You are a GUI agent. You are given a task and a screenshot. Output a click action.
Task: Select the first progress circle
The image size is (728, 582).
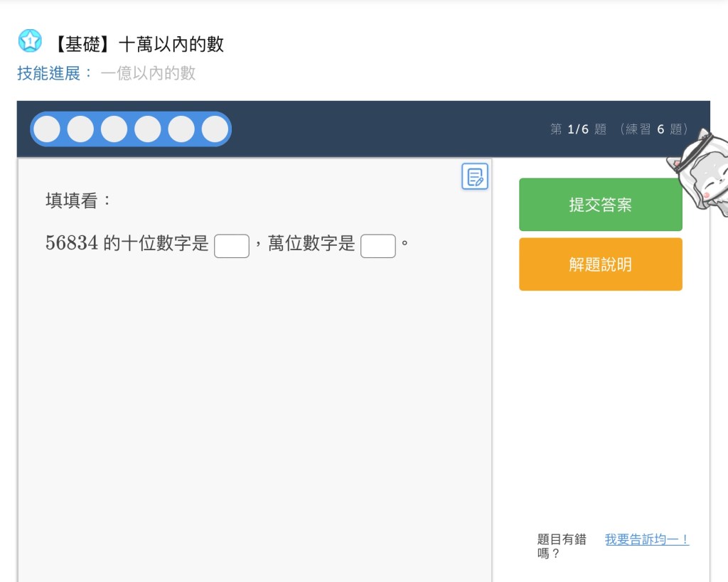pyautogui.click(x=47, y=129)
